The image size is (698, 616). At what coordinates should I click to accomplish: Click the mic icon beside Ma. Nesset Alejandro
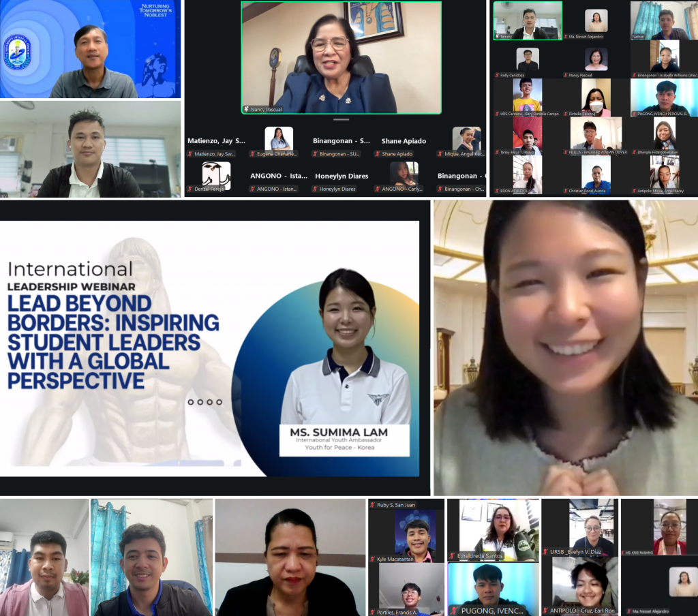click(x=566, y=37)
